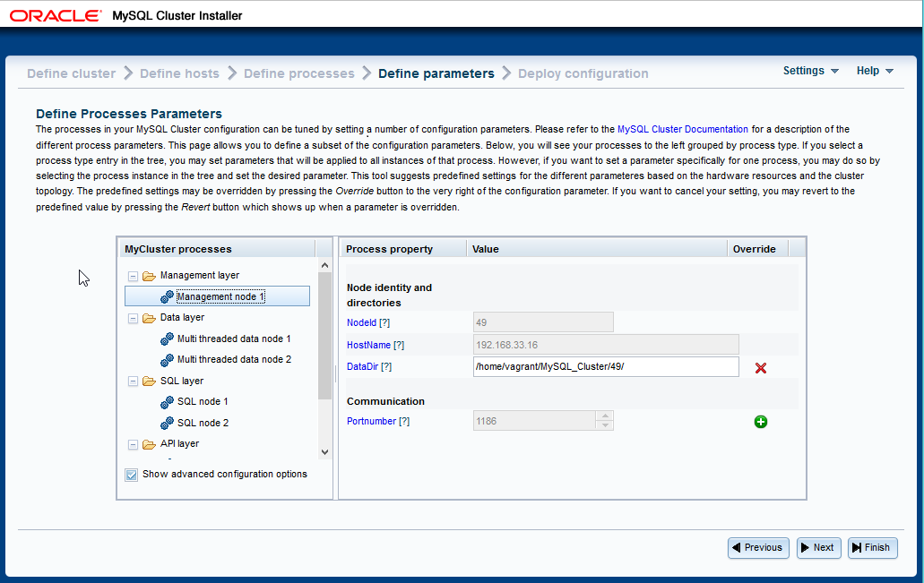Viewport: 924px width, 583px height.
Task: Click the API layer folder icon
Action: pyautogui.click(x=149, y=444)
